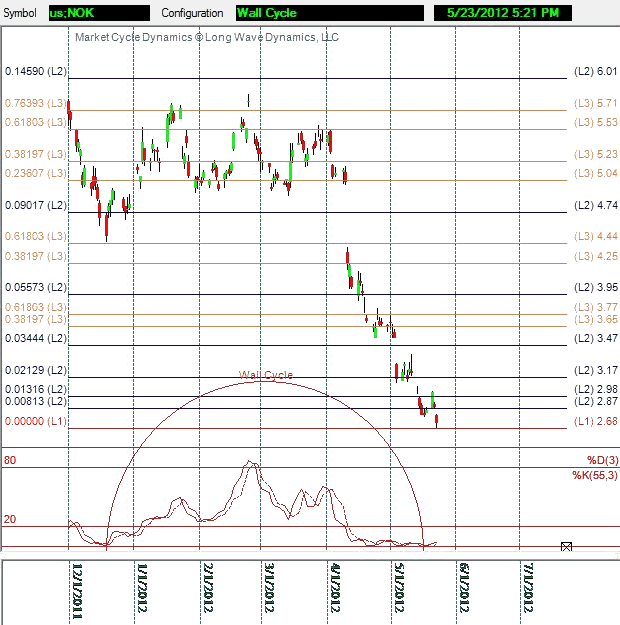Click the crossed-box marker in the oscillator panel
This screenshot has width=620, height=625.
tap(567, 546)
